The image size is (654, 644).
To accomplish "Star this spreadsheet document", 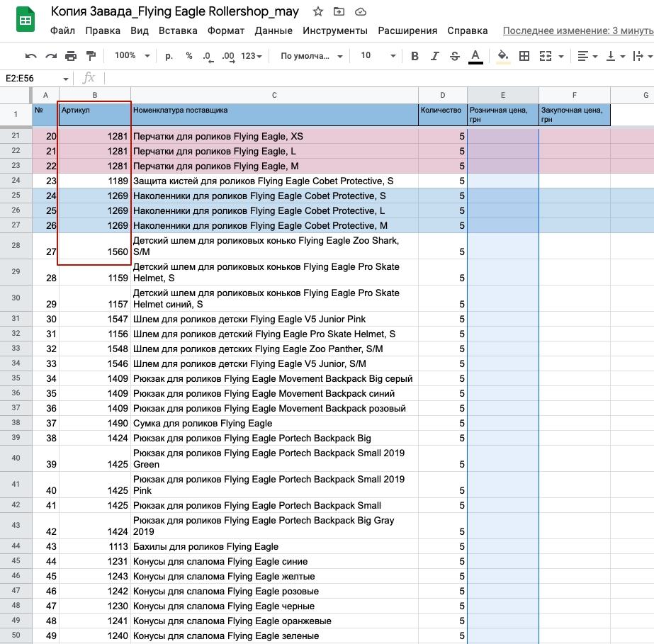I will (x=318, y=12).
